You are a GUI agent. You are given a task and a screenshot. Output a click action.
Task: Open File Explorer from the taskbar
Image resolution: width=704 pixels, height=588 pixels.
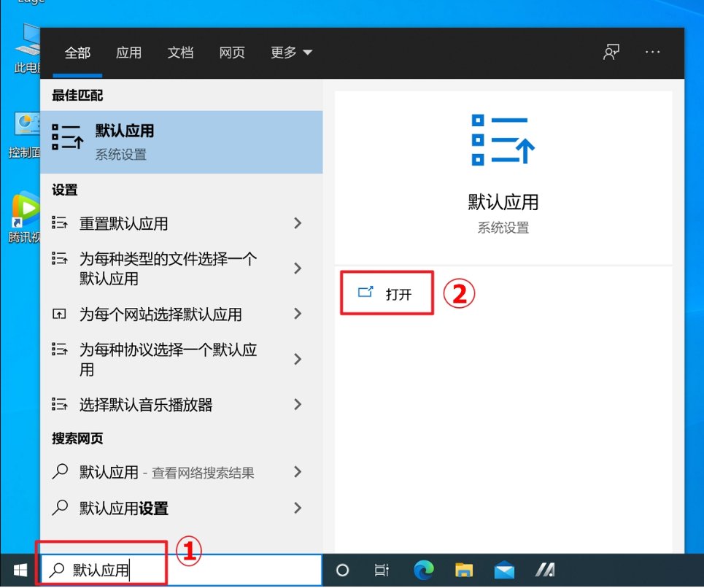pyautogui.click(x=464, y=570)
